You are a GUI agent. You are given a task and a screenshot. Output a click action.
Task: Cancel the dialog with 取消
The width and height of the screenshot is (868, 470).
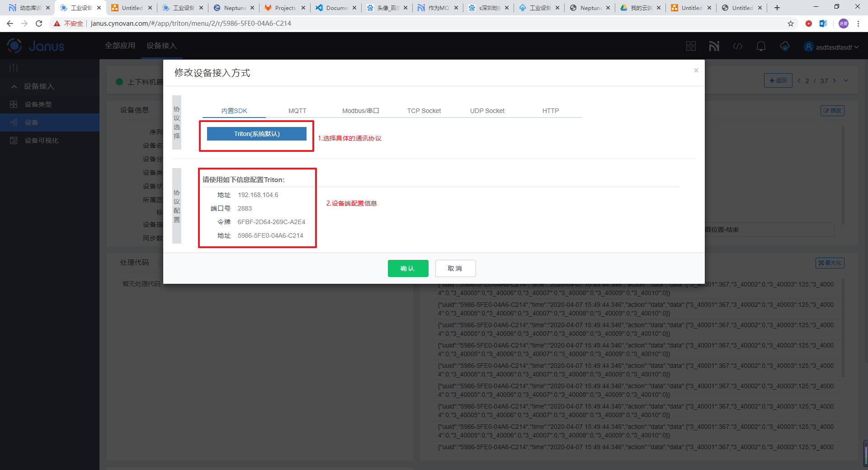click(455, 268)
